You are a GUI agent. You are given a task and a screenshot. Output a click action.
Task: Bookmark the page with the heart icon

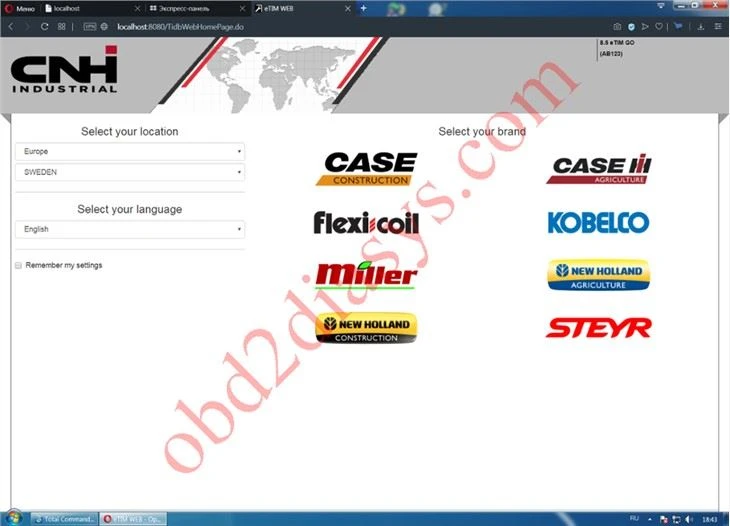[x=659, y=27]
